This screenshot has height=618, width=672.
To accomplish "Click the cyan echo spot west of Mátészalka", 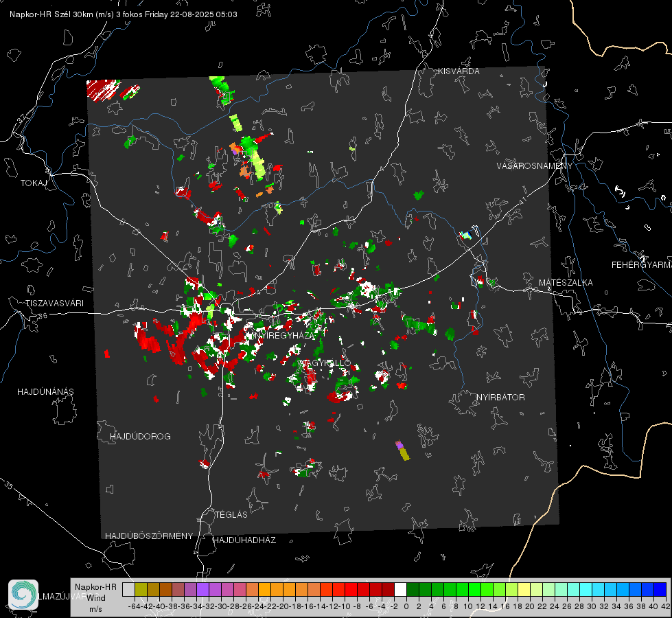I will coord(465,235).
